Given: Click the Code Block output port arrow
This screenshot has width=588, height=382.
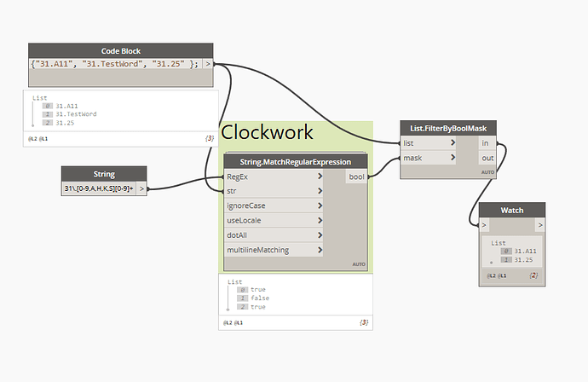Looking at the screenshot, I should tap(208, 64).
